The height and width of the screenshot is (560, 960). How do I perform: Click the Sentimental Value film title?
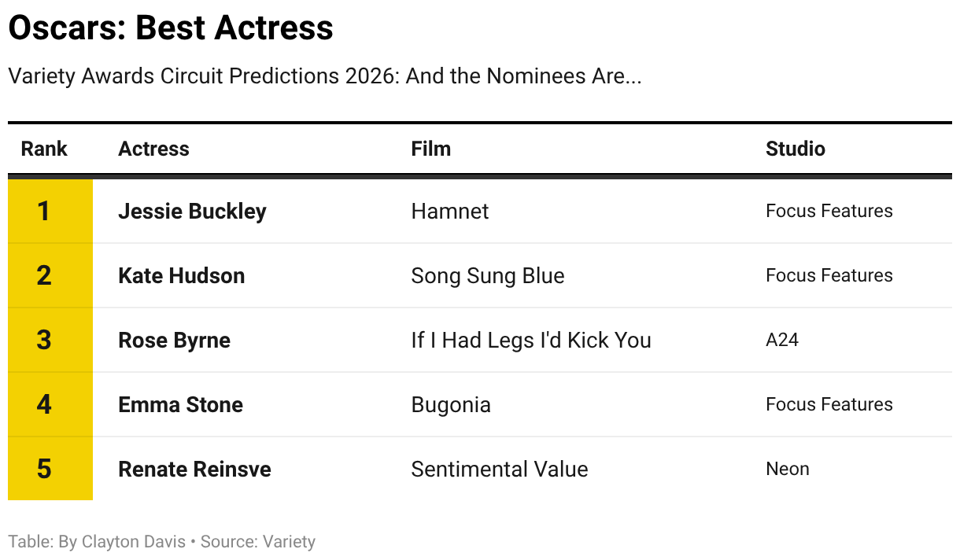tap(499, 469)
